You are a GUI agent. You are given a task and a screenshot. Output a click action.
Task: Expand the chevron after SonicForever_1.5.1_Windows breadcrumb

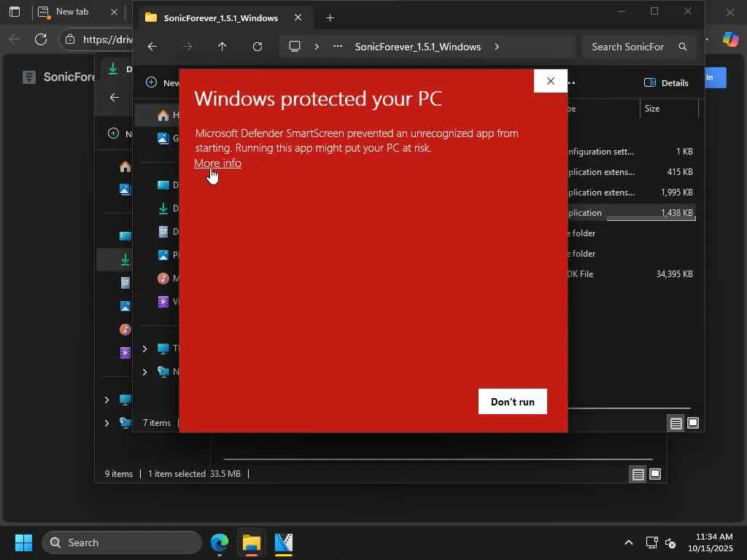click(x=496, y=47)
